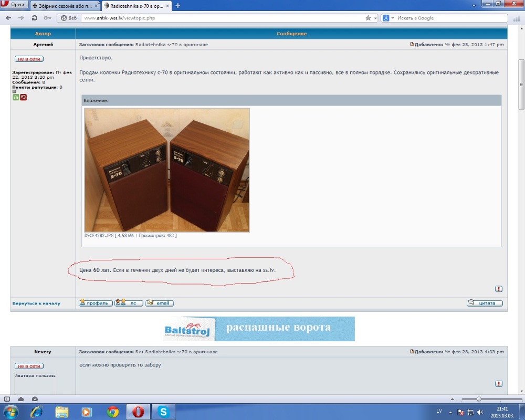This screenshot has width=525, height=420.
Task: Open the Google search engine dropdown
Action: 388,18
